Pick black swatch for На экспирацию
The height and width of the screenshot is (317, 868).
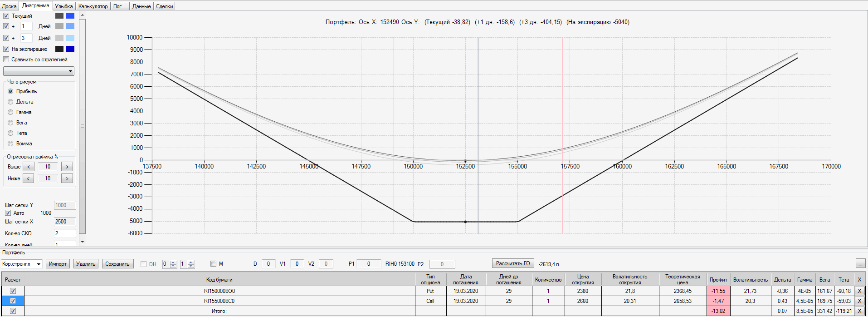pos(59,49)
